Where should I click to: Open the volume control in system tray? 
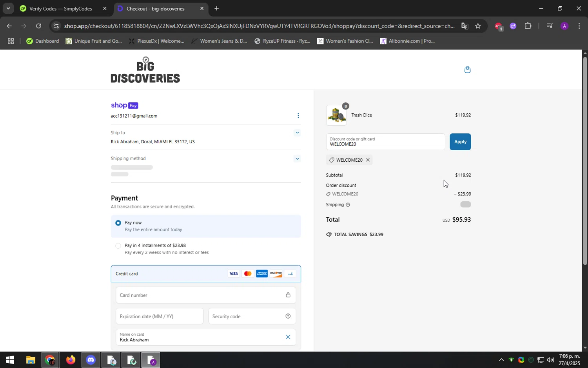550,360
